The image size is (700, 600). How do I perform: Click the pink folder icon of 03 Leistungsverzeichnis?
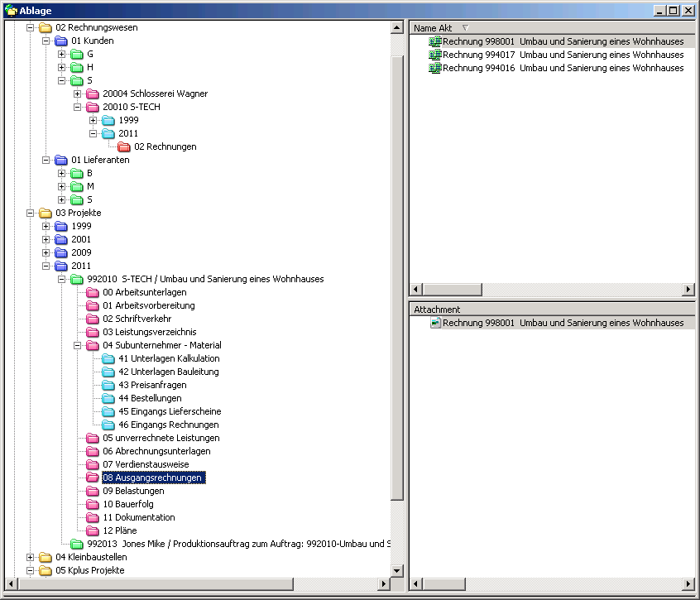click(x=93, y=332)
